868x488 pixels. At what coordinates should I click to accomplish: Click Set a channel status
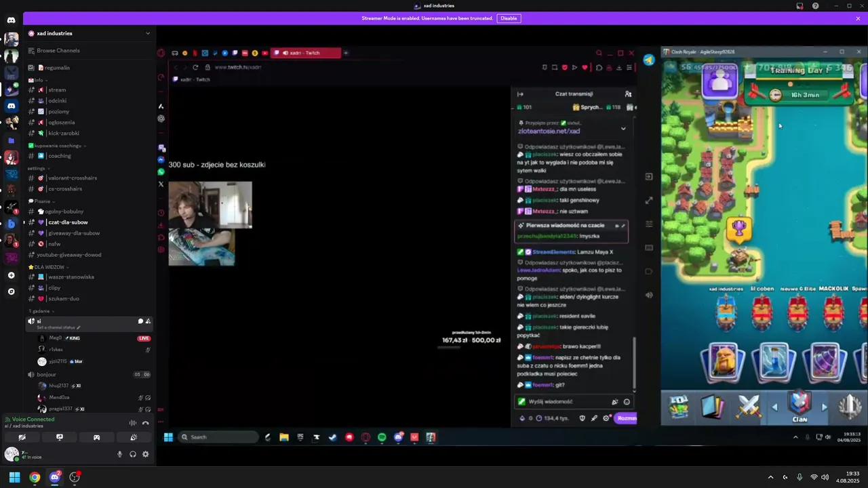(58, 328)
